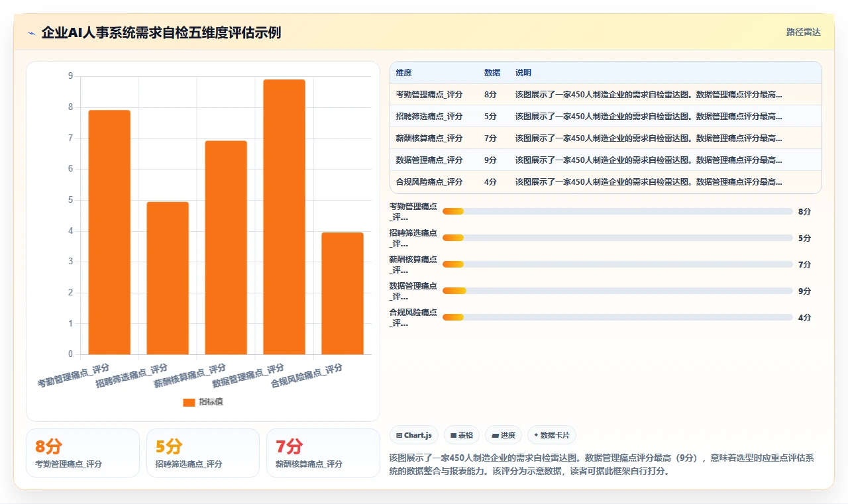This screenshot has width=848, height=504.
Task: Select the 数据 column header
Action: tap(492, 73)
